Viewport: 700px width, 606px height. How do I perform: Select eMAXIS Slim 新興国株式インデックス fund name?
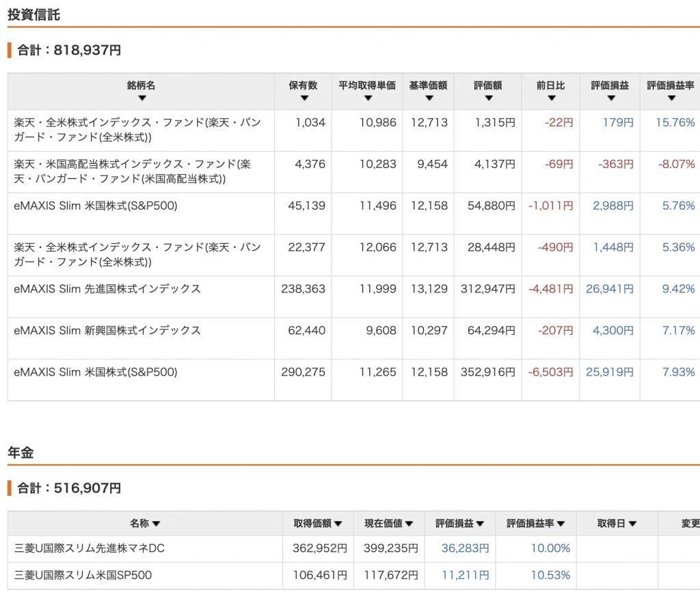[x=107, y=330]
